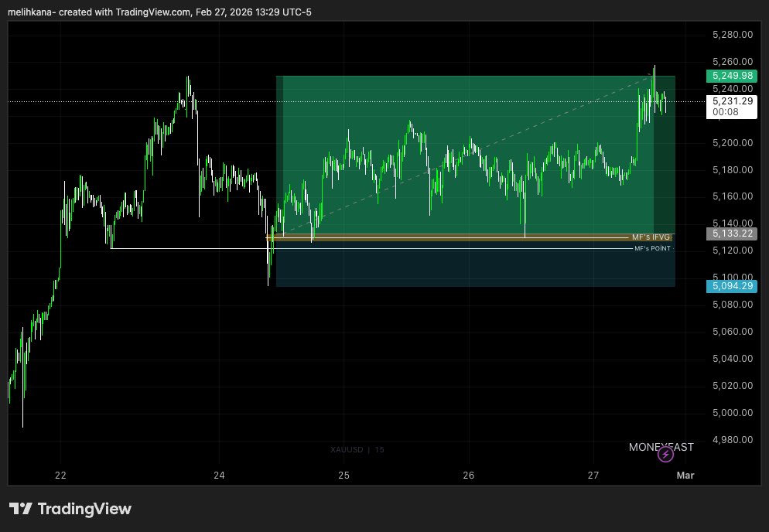Click the MONEYFAST text annotation

[661, 447]
